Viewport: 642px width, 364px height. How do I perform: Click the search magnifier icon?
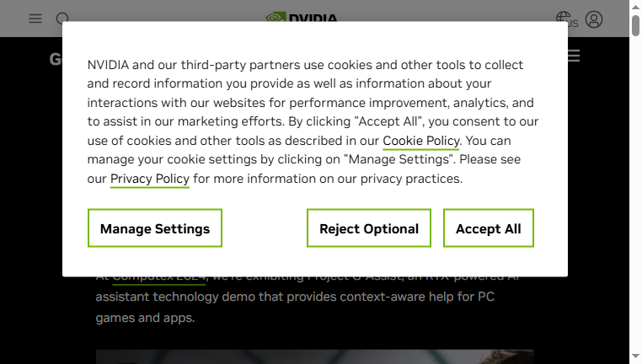click(62, 17)
